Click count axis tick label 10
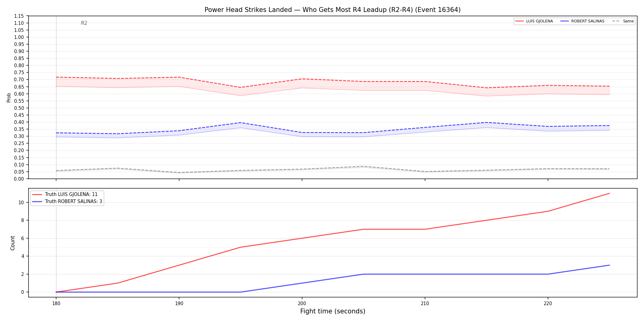The image size is (644, 322). coord(21,202)
